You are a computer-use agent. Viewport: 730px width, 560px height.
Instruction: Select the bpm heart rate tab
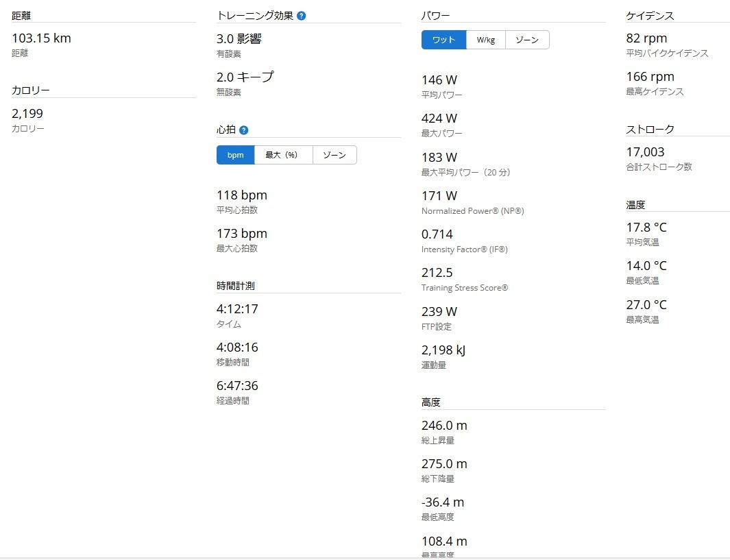(236, 155)
